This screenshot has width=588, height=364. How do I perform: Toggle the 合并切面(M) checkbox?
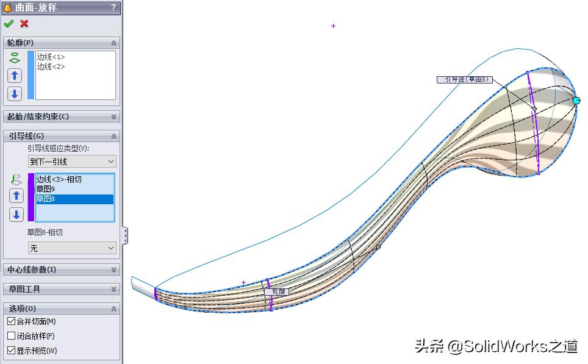[x=10, y=321]
